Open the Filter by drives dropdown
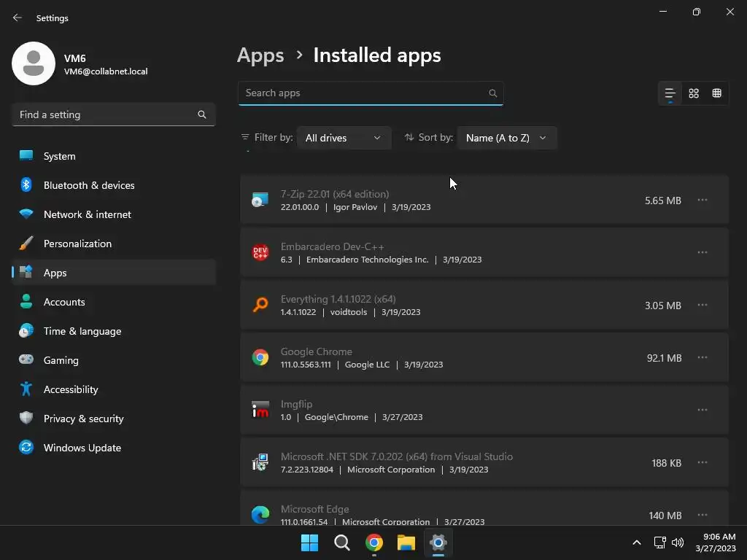Screen dimensions: 747x560 pyautogui.click(x=344, y=138)
